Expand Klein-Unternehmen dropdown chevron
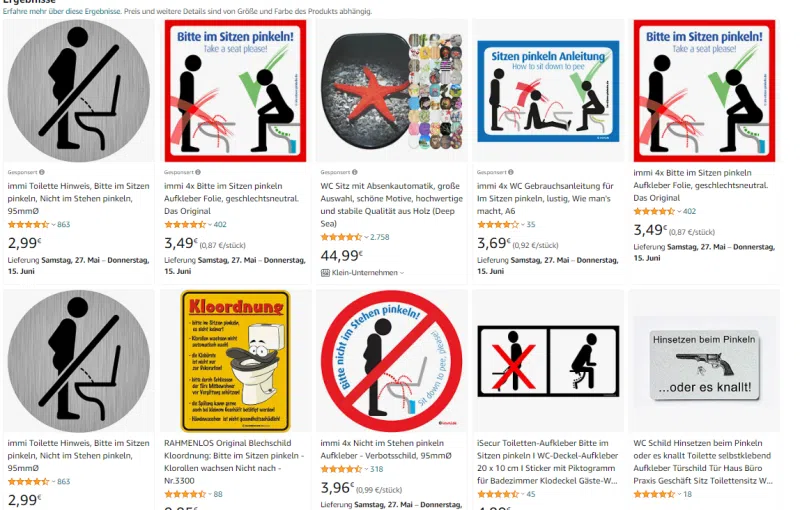 (x=402, y=273)
